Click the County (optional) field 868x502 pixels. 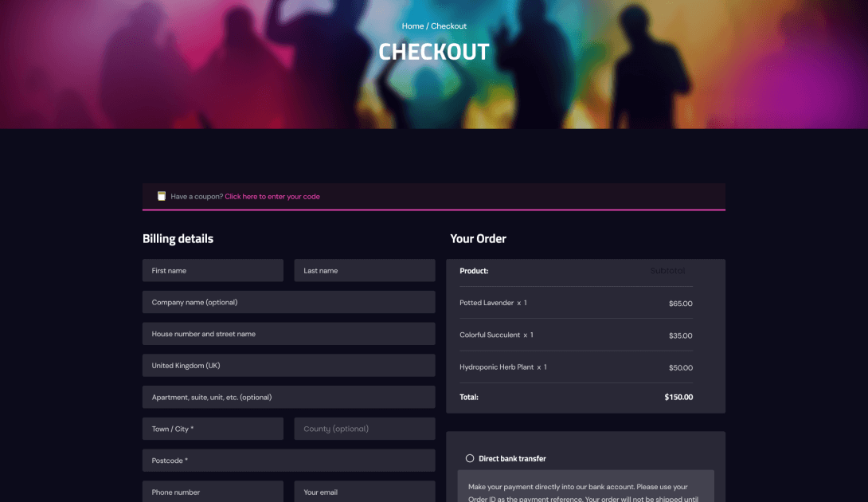[x=364, y=429]
